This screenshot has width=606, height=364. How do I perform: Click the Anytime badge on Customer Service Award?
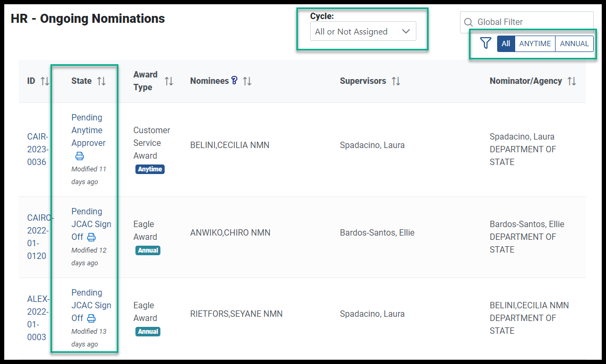coord(150,169)
